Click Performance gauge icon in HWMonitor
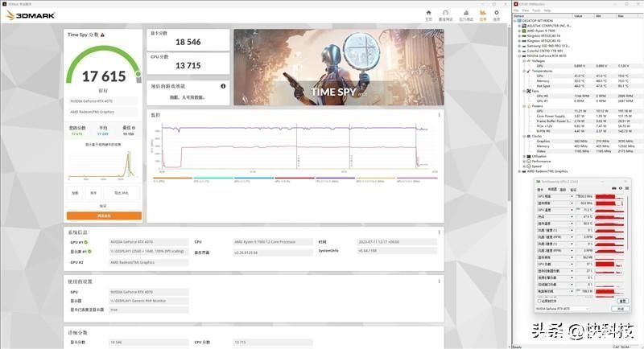The image size is (644, 349). (529, 161)
